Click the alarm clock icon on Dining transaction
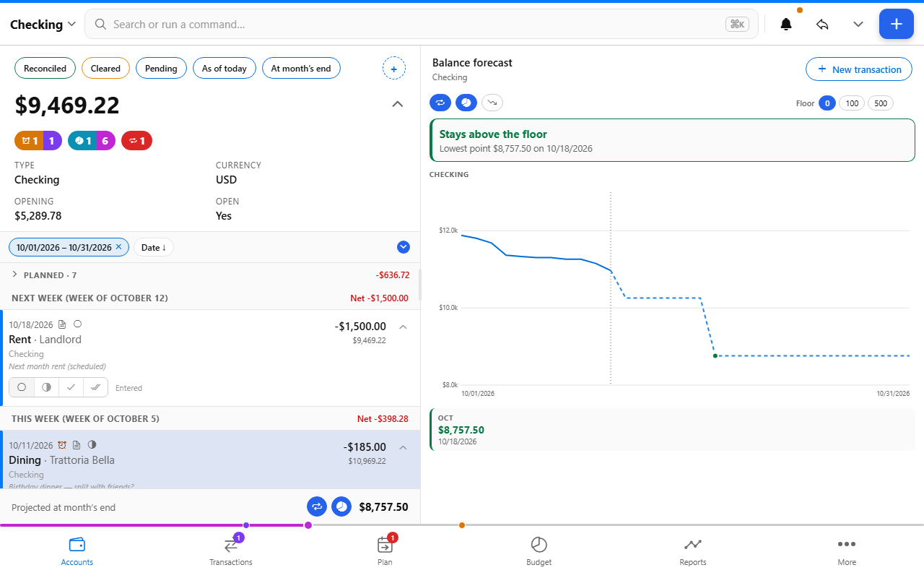Screen dimensions: 924x578 (62, 445)
